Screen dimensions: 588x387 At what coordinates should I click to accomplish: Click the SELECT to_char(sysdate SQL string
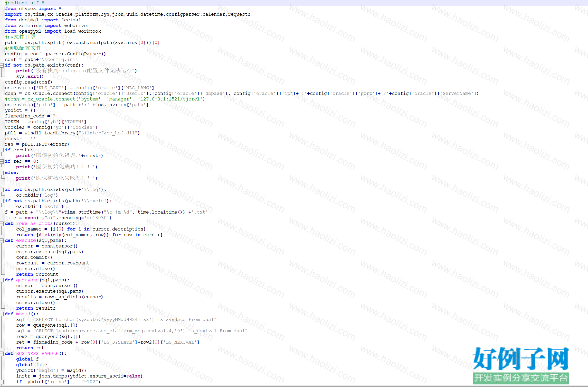tap(125, 320)
